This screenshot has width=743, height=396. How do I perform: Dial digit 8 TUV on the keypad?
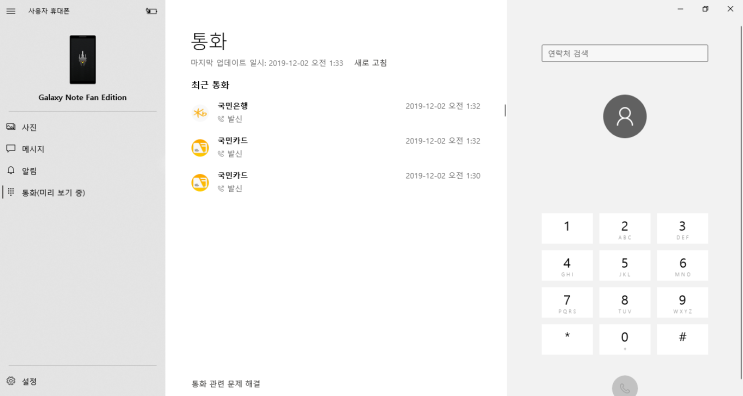coord(625,302)
